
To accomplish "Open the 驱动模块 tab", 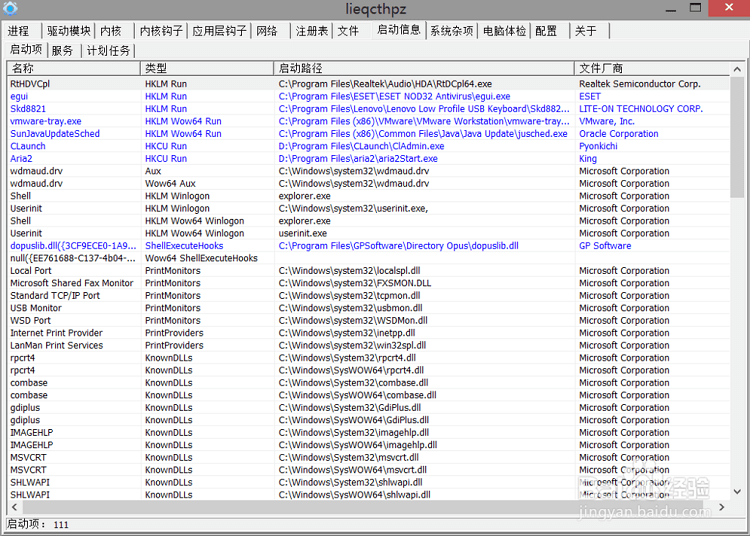I will 68,31.
